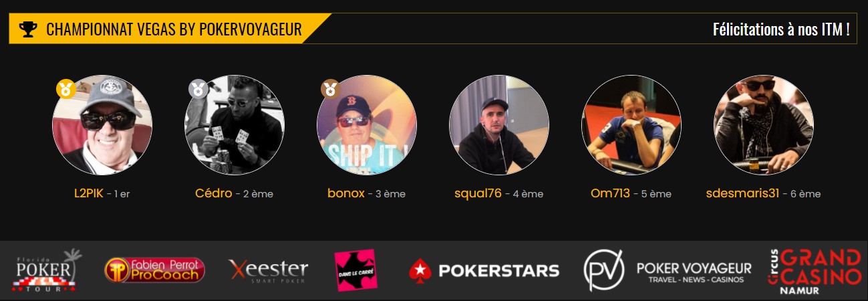Open the Om713 player name link
Screen dimensions: 868x301
click(x=610, y=193)
